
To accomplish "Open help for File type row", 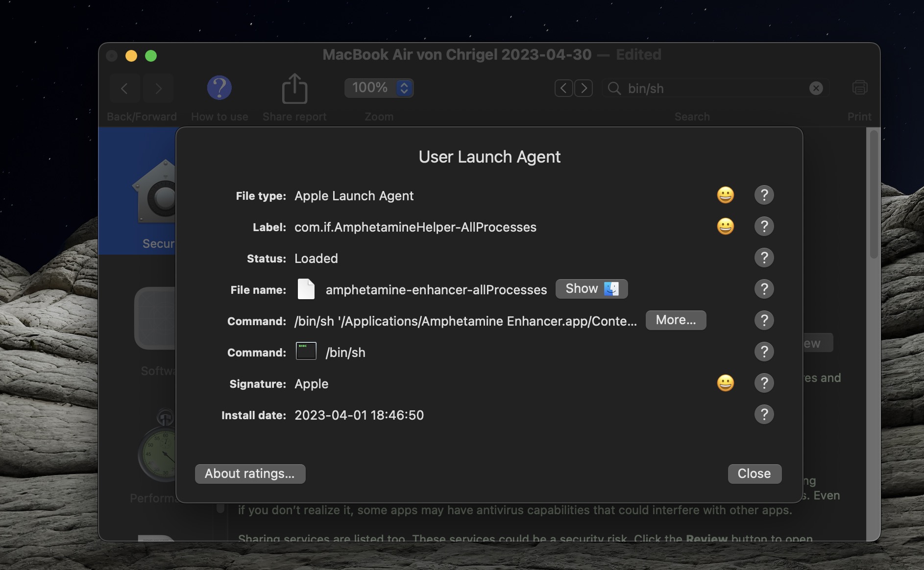I will [x=764, y=195].
